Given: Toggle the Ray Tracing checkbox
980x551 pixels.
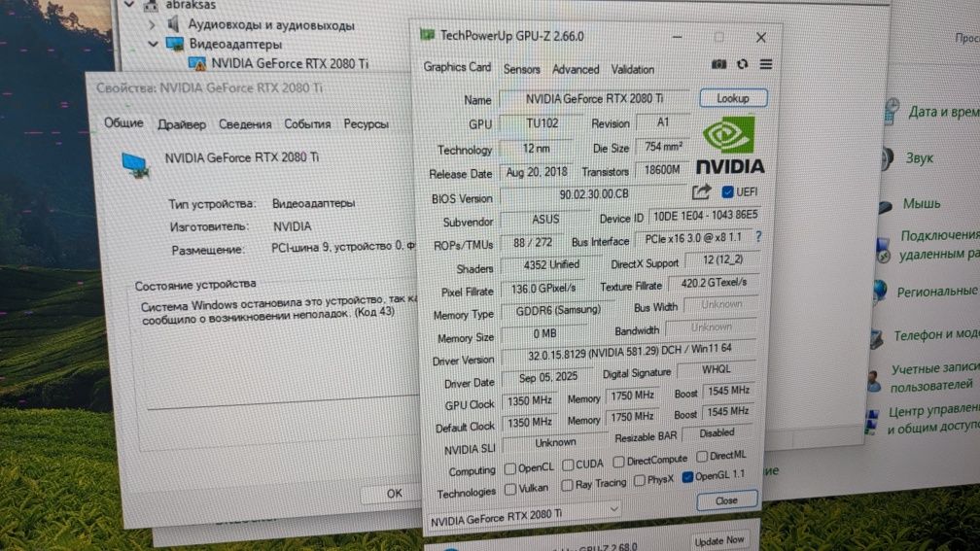Looking at the screenshot, I should 567,485.
